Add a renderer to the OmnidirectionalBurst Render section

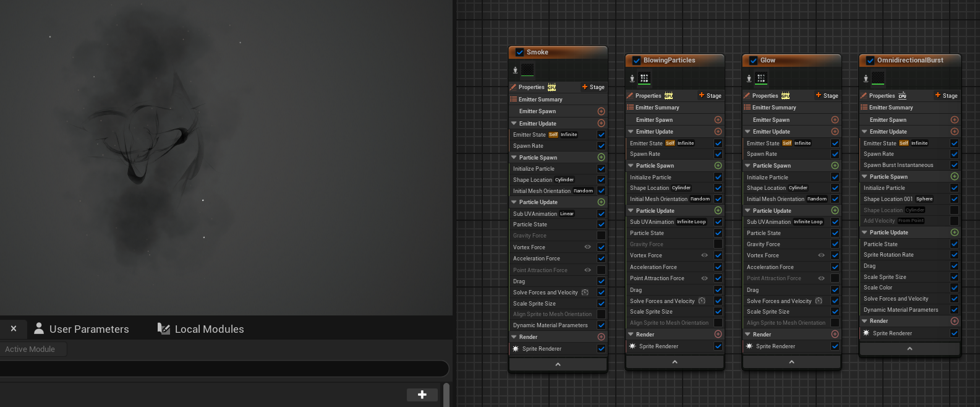954,321
